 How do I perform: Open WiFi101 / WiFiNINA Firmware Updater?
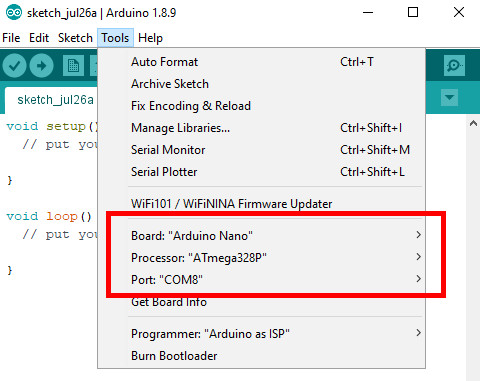261,204
